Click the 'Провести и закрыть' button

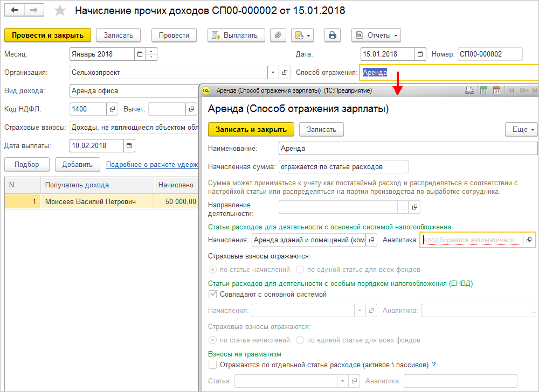[47, 36]
